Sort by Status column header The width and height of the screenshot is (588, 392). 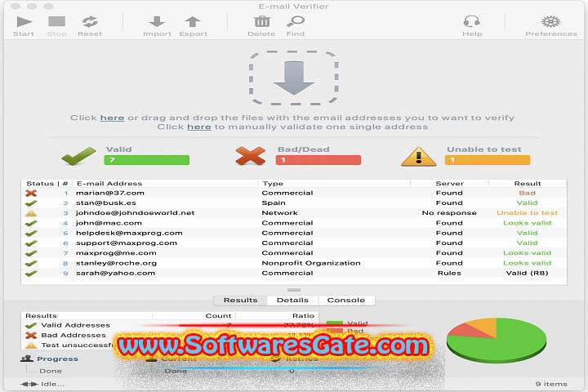coord(40,184)
